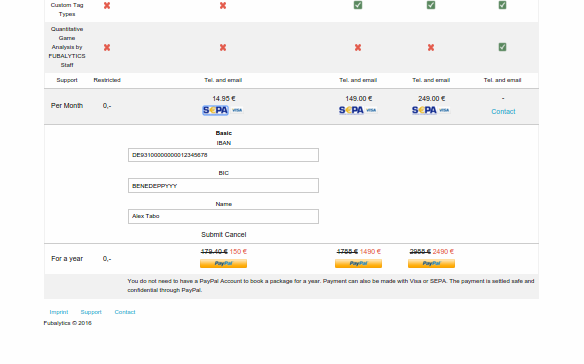The width and height of the screenshot is (584, 364).
Task: Choose SEPA payment for the 249.00 € plan
Action: click(x=424, y=110)
